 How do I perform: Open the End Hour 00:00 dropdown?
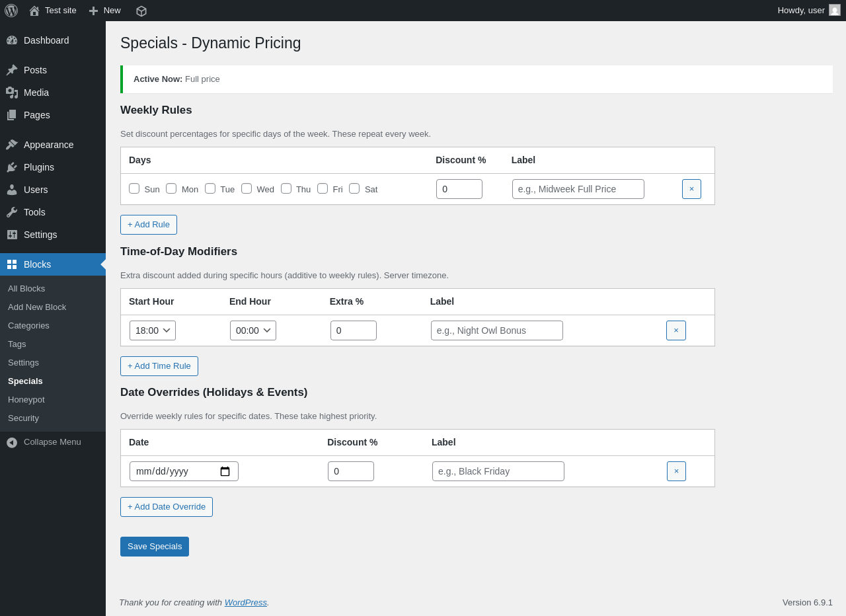(x=253, y=330)
